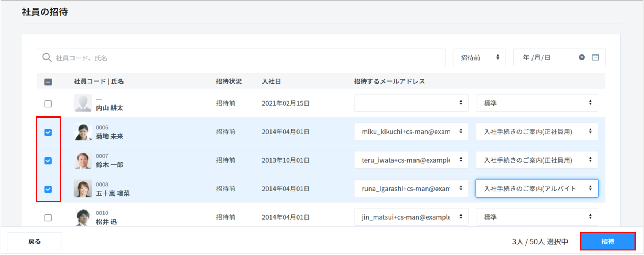The width and height of the screenshot is (644, 255).
Task: Click the blue 招待 button
Action: pyautogui.click(x=607, y=241)
